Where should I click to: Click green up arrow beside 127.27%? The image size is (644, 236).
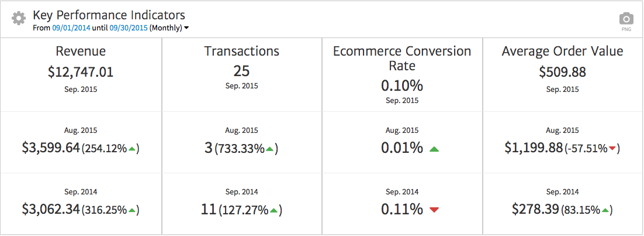(273, 210)
